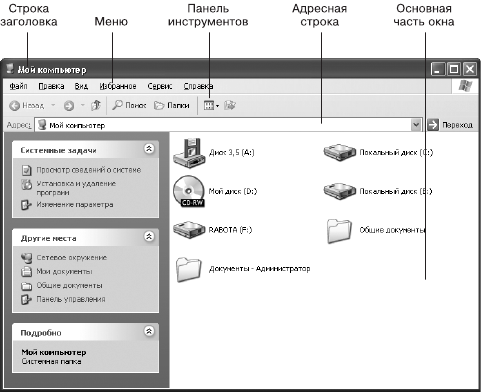Collapse the Другие места panel
481x392 pixels.
pyautogui.click(x=149, y=236)
